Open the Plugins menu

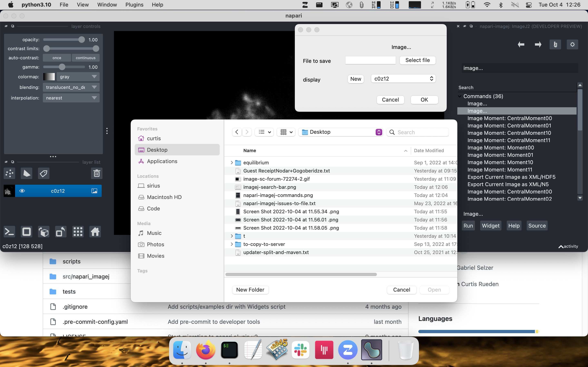tap(134, 5)
